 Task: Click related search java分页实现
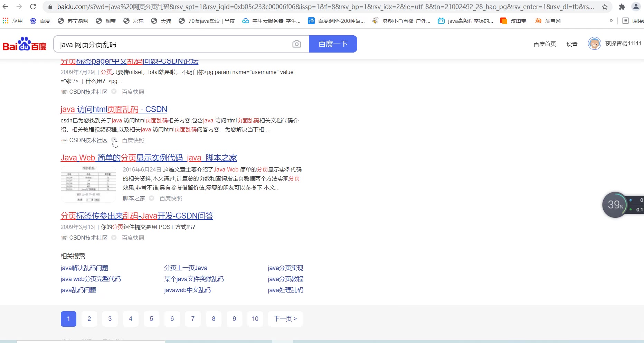[285, 268]
